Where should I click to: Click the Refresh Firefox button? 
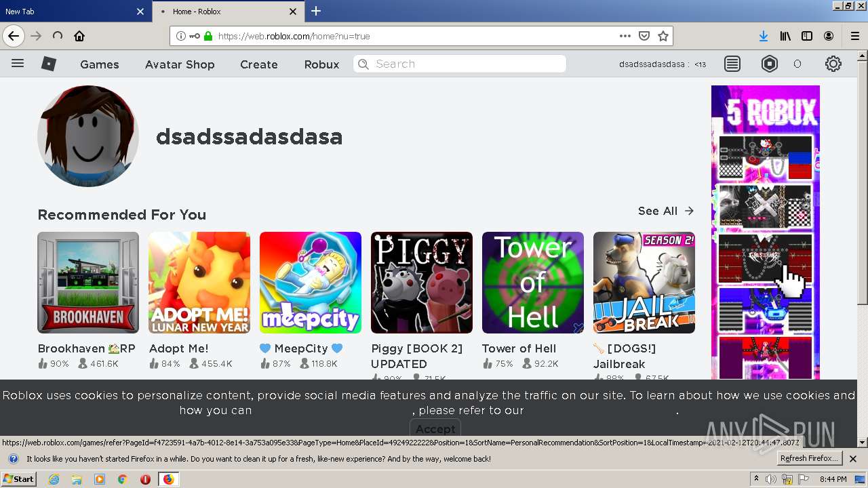tap(810, 459)
